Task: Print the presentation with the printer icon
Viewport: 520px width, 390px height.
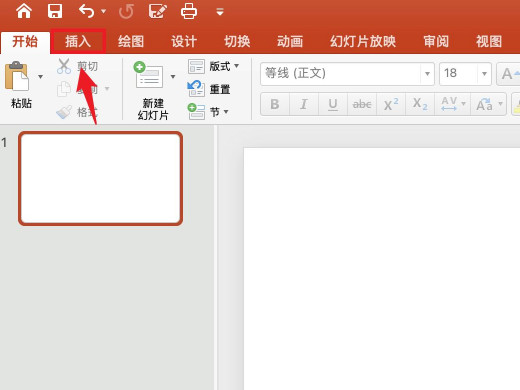Action: pyautogui.click(x=189, y=11)
